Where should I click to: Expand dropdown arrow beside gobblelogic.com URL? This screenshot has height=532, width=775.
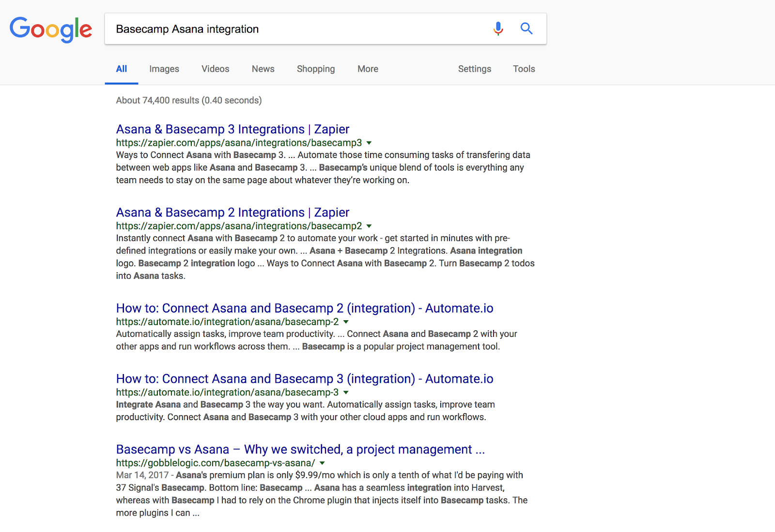[322, 463]
